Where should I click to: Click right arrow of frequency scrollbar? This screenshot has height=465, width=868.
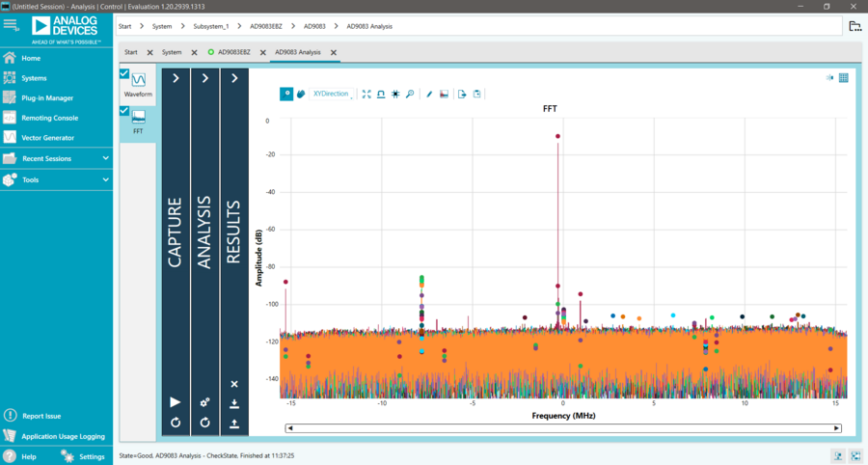(836, 428)
